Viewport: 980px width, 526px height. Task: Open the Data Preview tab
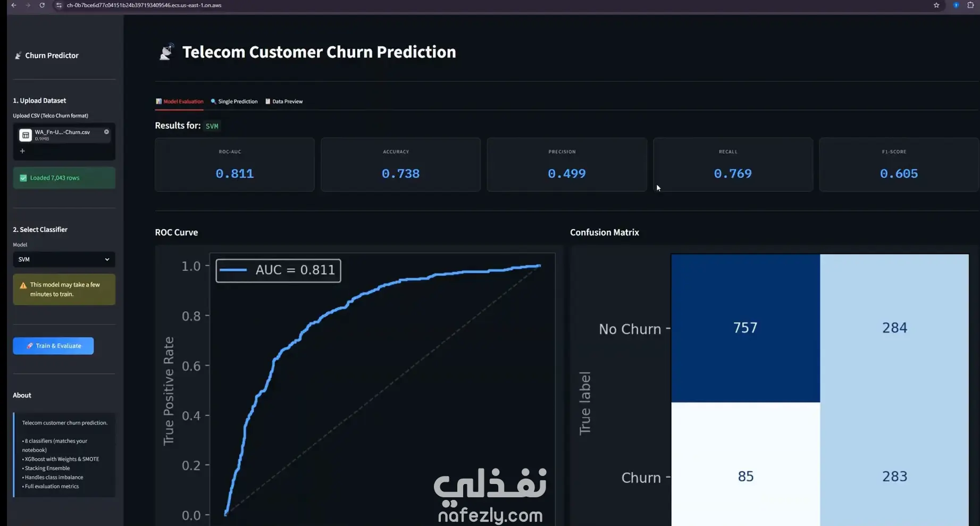[x=284, y=101]
